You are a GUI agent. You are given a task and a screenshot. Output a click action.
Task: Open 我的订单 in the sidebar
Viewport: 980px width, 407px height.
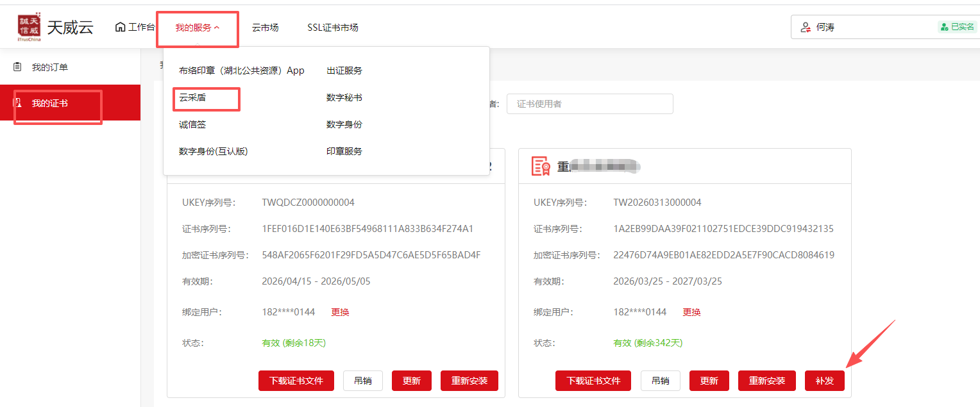70,67
